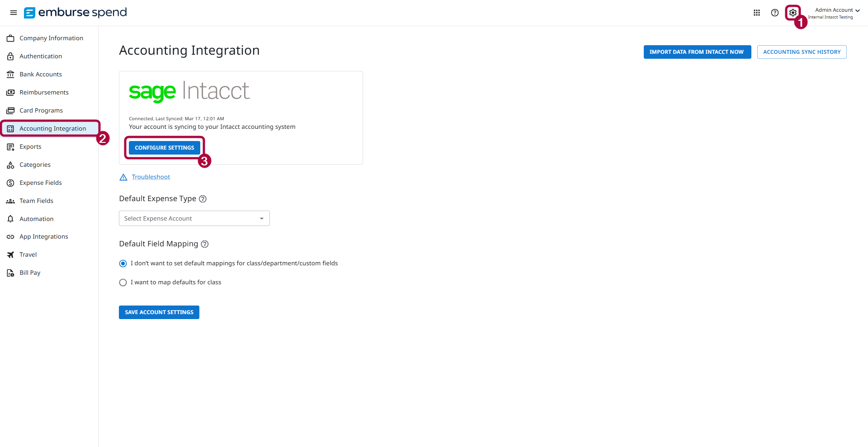Image resolution: width=868 pixels, height=447 pixels.
Task: Select the 'I don't want default mappings' option
Action: tap(123, 263)
